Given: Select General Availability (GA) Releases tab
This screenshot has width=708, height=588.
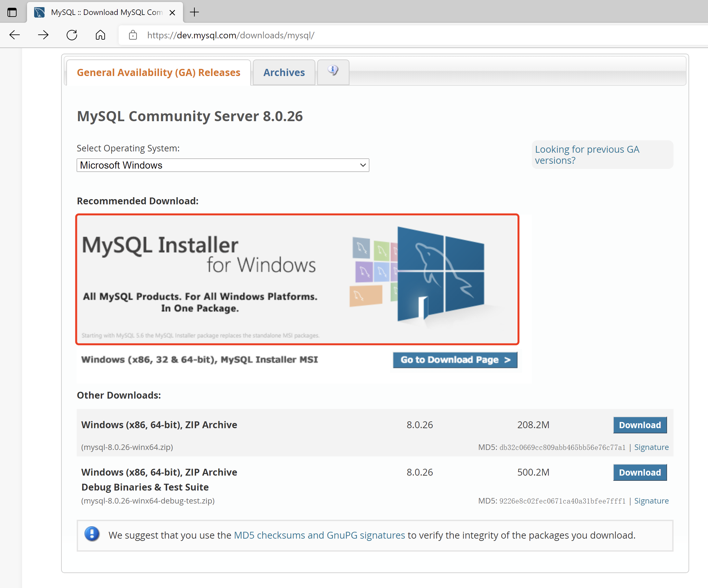Looking at the screenshot, I should 158,72.
